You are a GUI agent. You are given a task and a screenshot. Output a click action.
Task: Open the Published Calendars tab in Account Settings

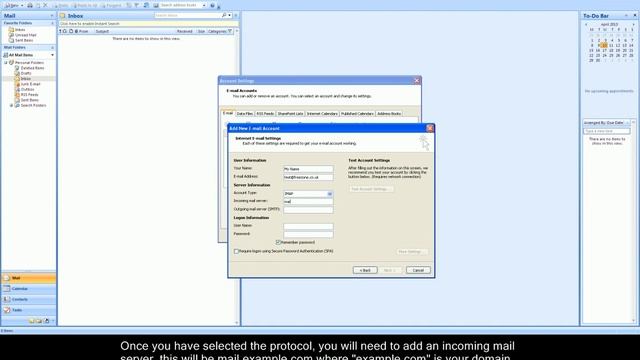point(357,114)
